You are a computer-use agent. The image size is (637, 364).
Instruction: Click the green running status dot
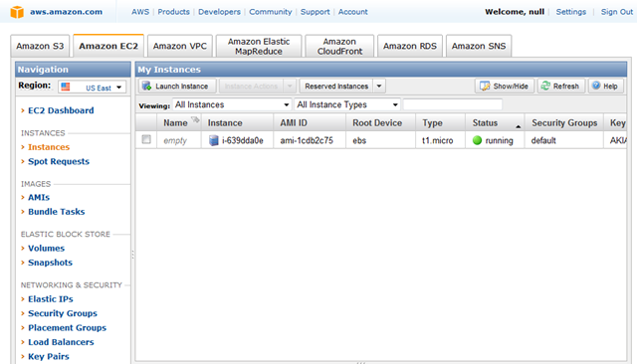click(478, 140)
